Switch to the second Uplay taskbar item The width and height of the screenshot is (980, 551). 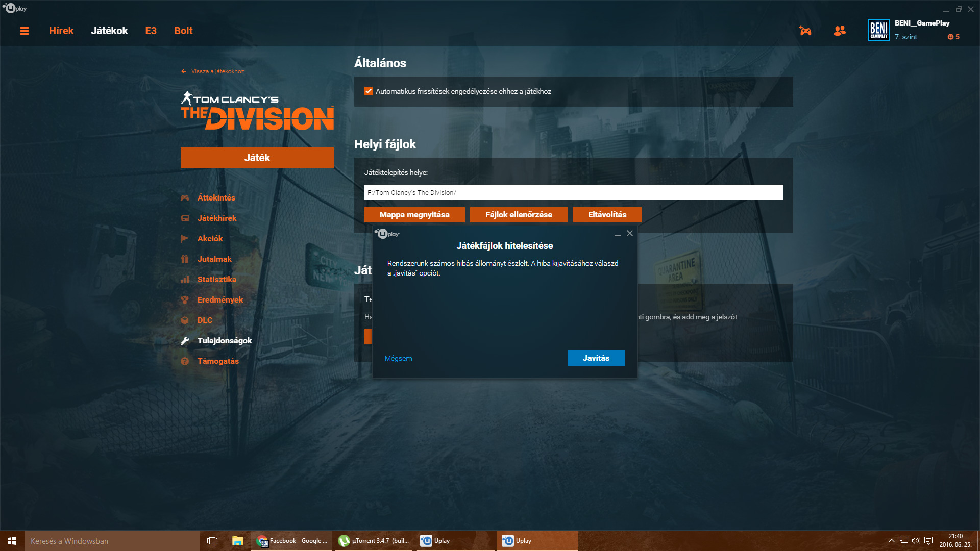coord(537,541)
